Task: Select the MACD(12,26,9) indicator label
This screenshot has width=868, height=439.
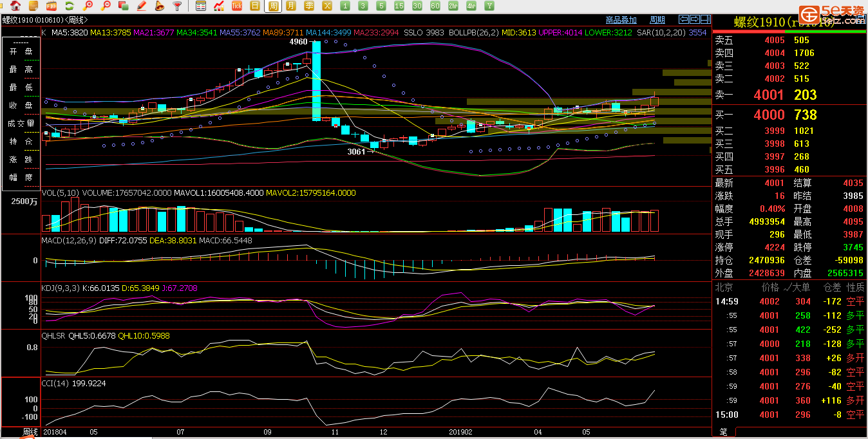Action: 68,240
